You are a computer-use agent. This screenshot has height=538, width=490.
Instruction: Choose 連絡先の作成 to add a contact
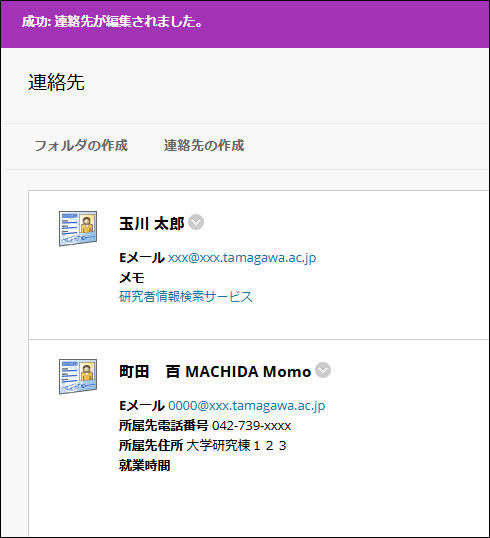pos(204,145)
